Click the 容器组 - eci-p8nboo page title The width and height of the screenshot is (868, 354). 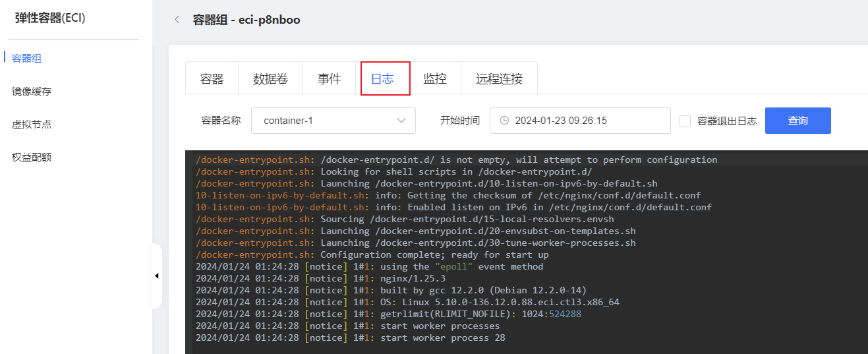pyautogui.click(x=246, y=20)
